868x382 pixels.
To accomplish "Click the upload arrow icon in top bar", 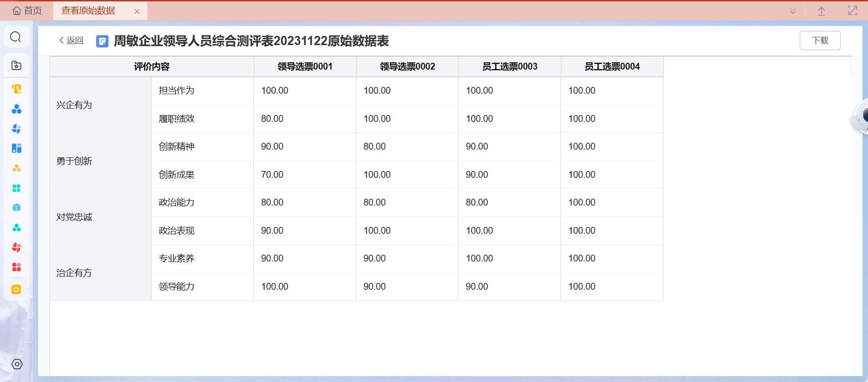I will (x=822, y=11).
